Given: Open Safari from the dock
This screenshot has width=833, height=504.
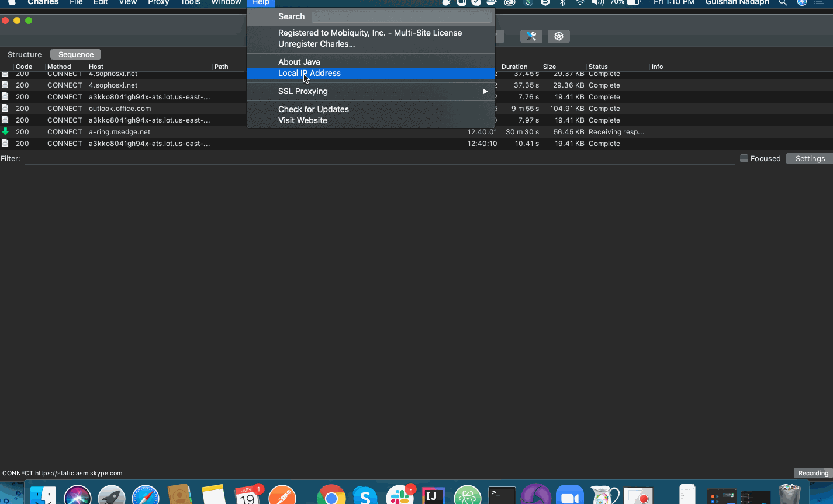Looking at the screenshot, I should click(146, 495).
